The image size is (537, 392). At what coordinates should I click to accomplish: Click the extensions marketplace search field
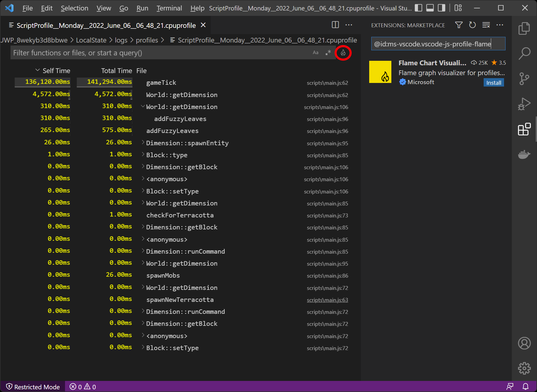[438, 44]
